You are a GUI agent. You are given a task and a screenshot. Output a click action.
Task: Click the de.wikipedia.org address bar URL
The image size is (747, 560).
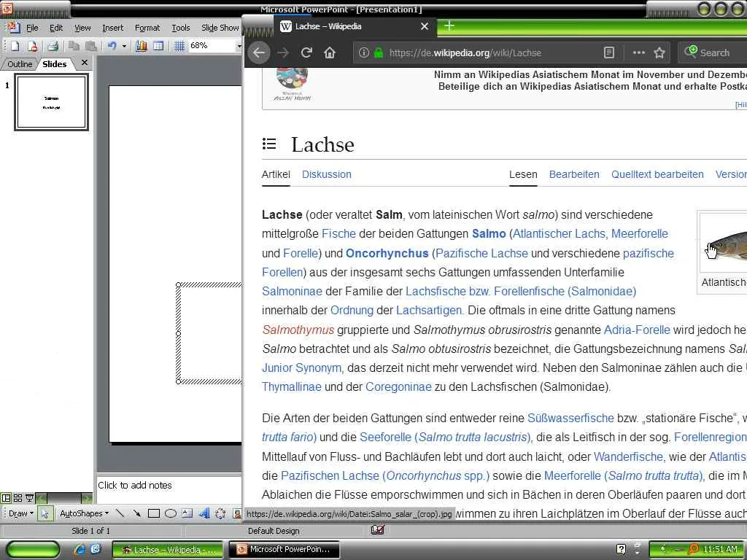point(465,52)
